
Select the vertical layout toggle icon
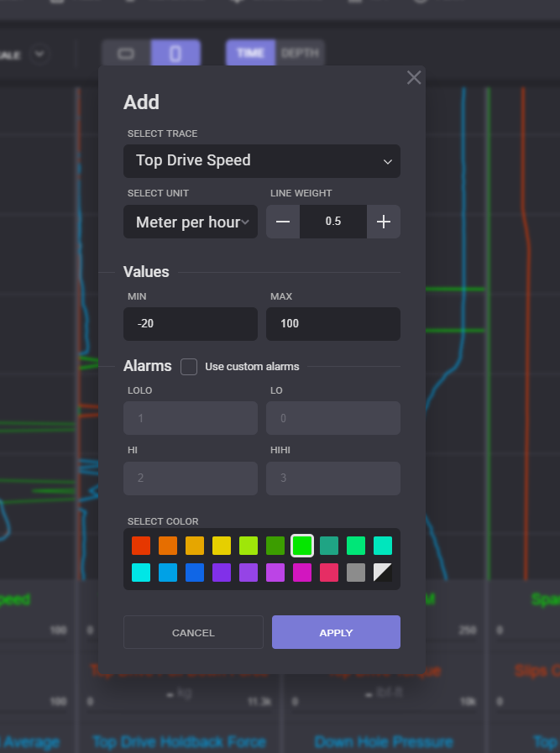coord(175,53)
